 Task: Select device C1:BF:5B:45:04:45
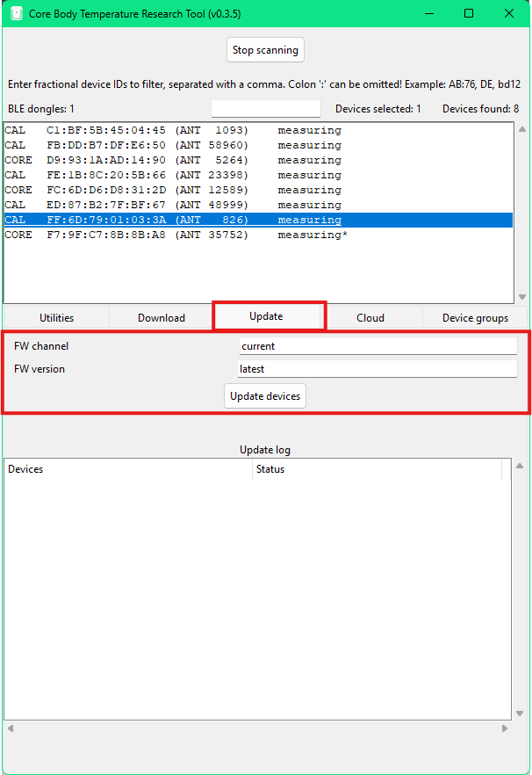tap(258, 130)
